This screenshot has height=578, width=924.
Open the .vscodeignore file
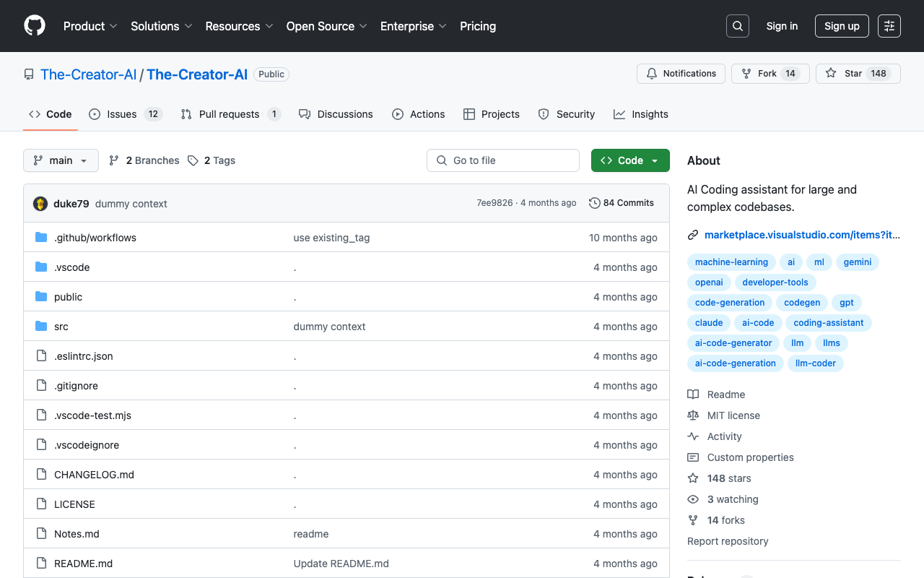[x=87, y=445]
